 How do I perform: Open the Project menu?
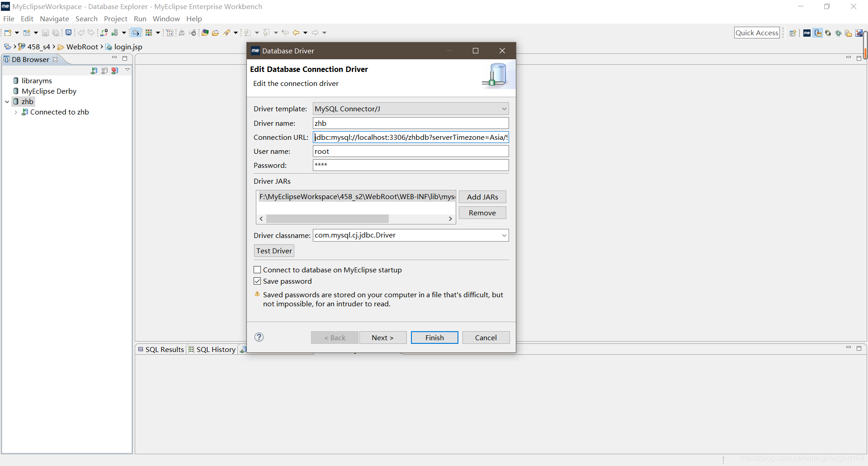click(x=115, y=19)
